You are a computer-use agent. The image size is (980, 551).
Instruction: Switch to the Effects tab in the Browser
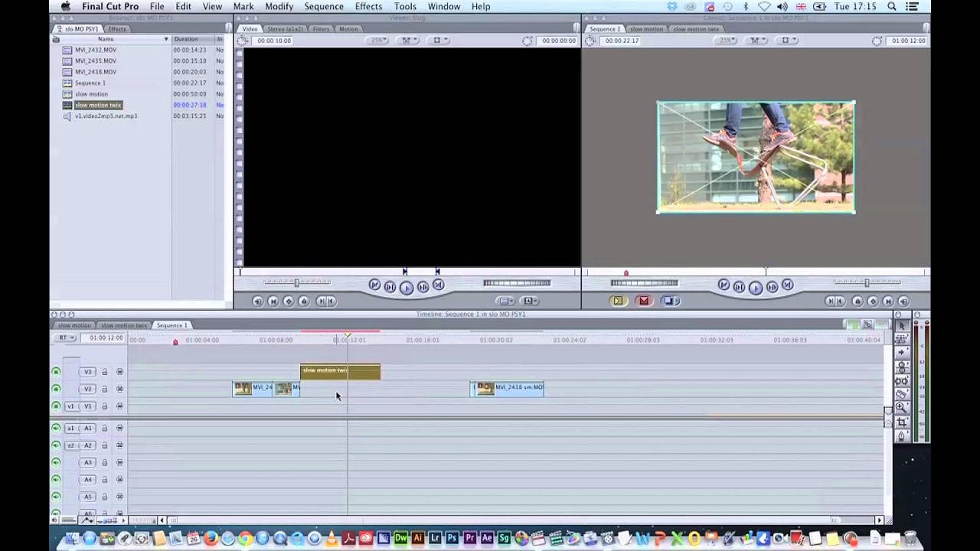point(117,29)
